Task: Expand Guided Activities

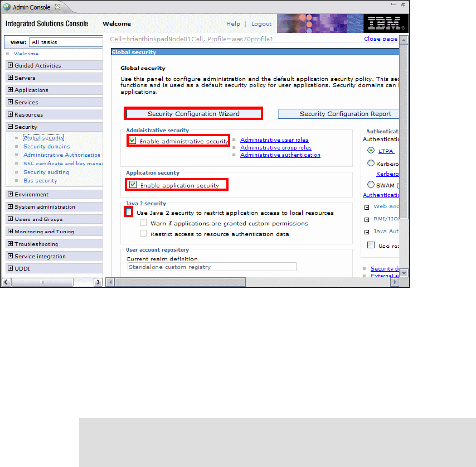Action: (11, 65)
